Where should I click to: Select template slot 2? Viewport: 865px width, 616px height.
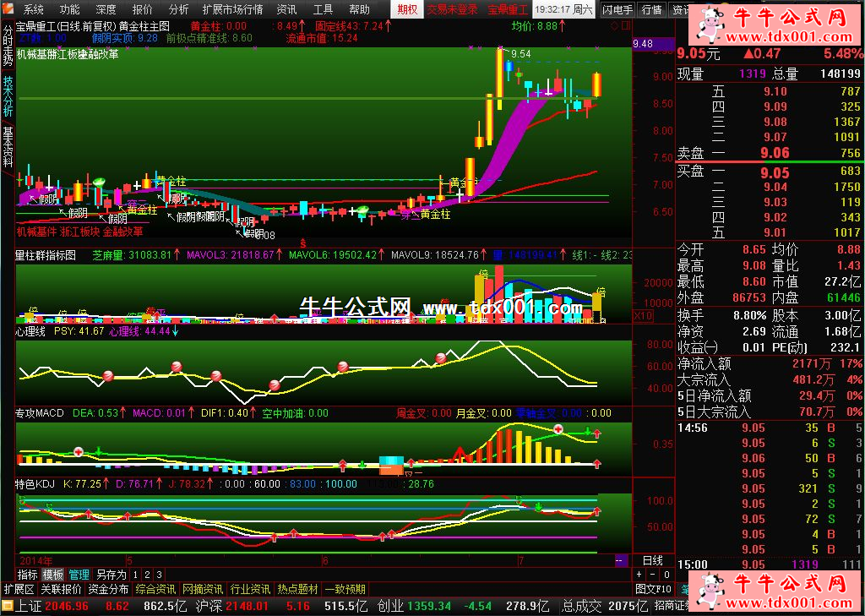click(x=148, y=575)
